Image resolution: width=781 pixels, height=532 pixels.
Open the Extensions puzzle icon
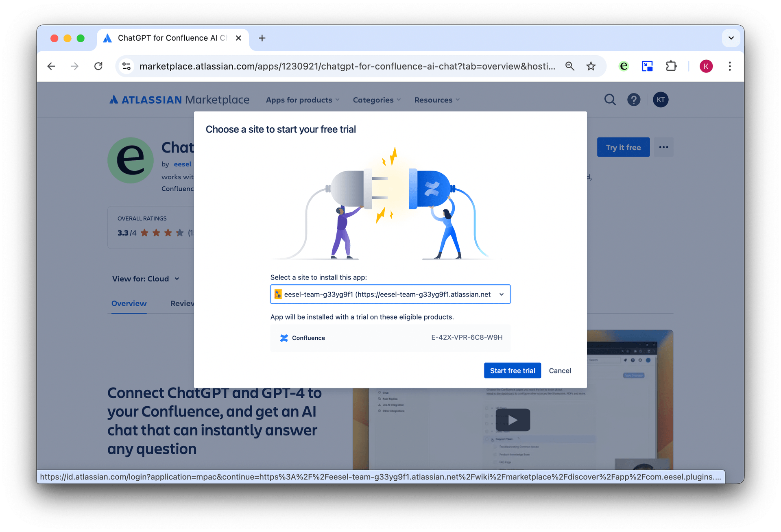(x=671, y=66)
